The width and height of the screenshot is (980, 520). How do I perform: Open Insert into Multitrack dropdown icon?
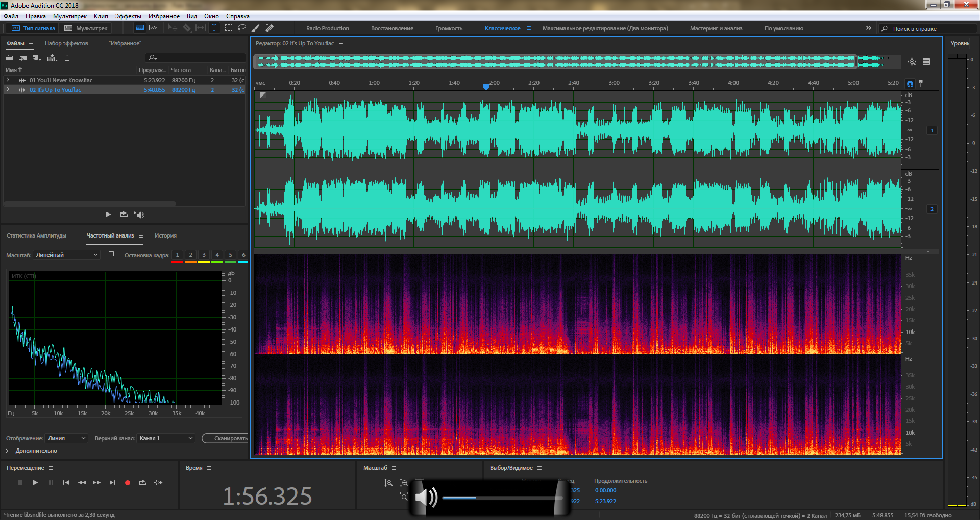click(x=52, y=58)
